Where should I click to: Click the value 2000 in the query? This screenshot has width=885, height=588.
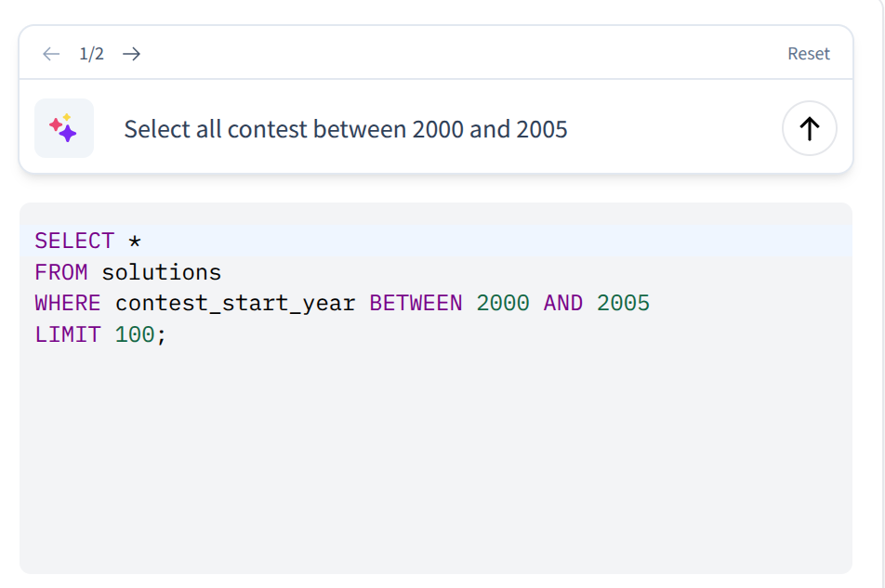(503, 302)
